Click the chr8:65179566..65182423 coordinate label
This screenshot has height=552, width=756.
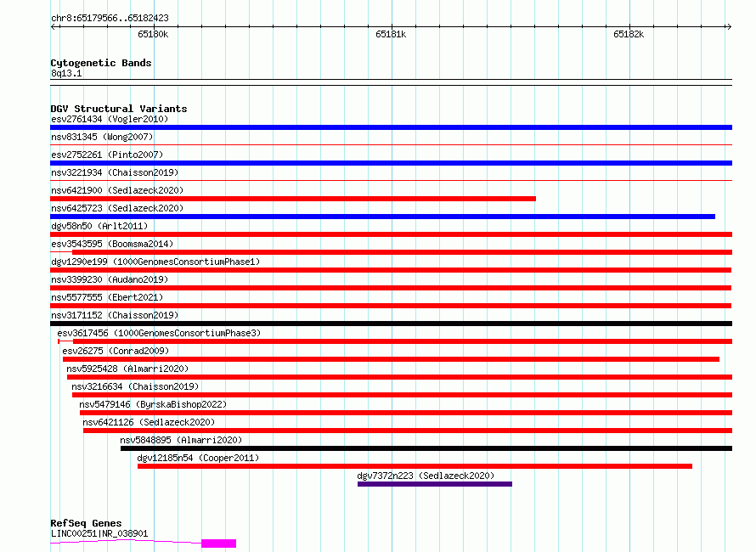[x=110, y=19]
